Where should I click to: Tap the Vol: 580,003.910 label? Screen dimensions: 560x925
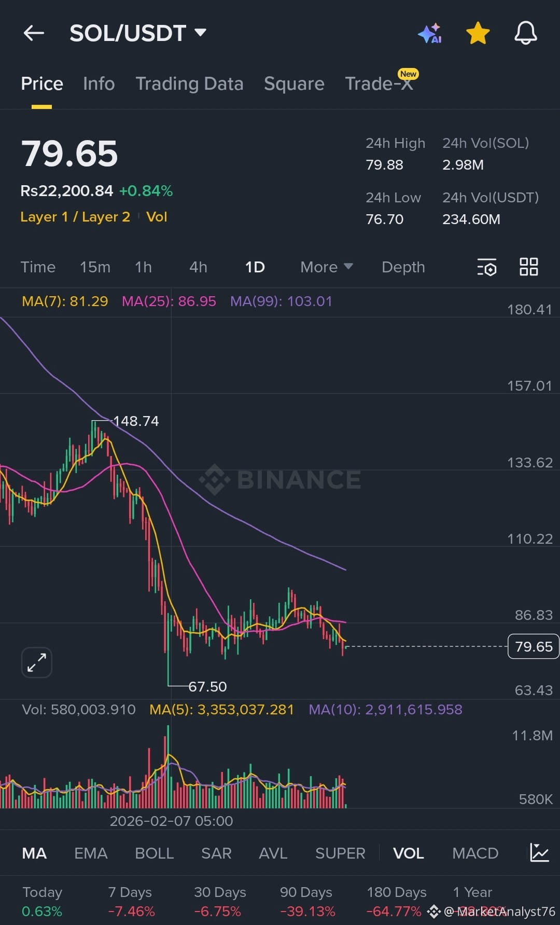(x=79, y=709)
